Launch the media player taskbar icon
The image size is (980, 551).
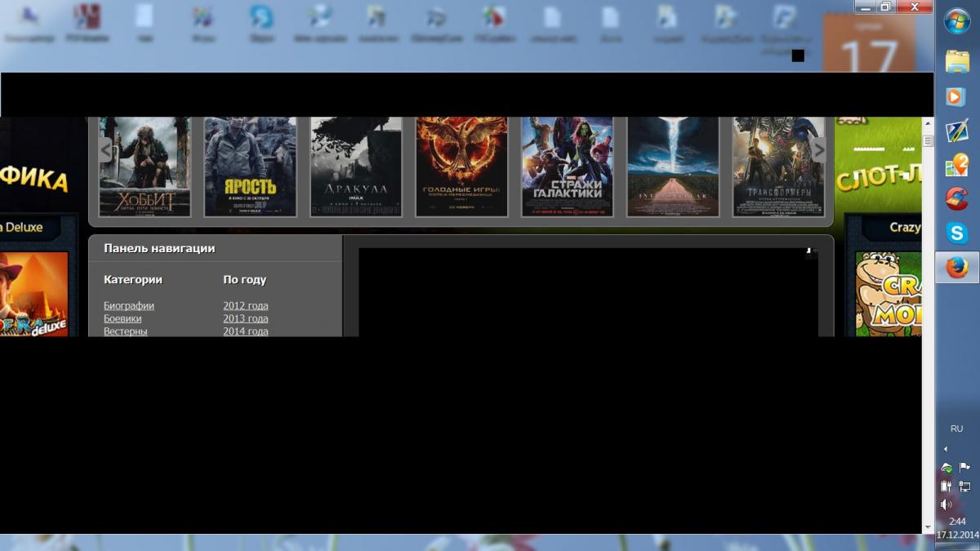tap(956, 96)
